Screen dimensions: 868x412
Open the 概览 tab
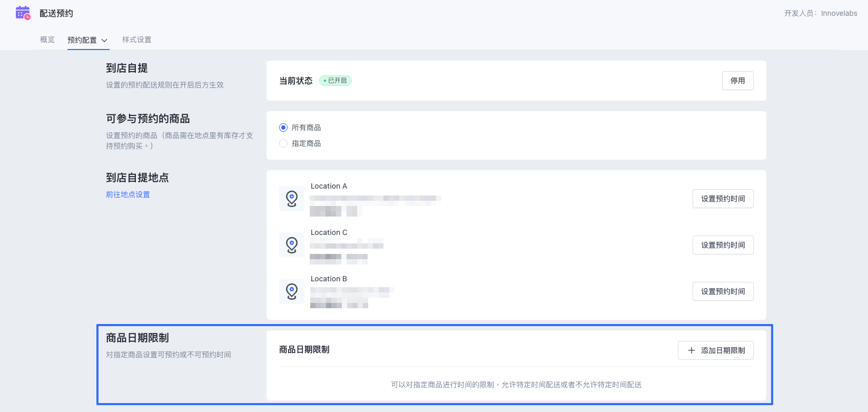47,40
